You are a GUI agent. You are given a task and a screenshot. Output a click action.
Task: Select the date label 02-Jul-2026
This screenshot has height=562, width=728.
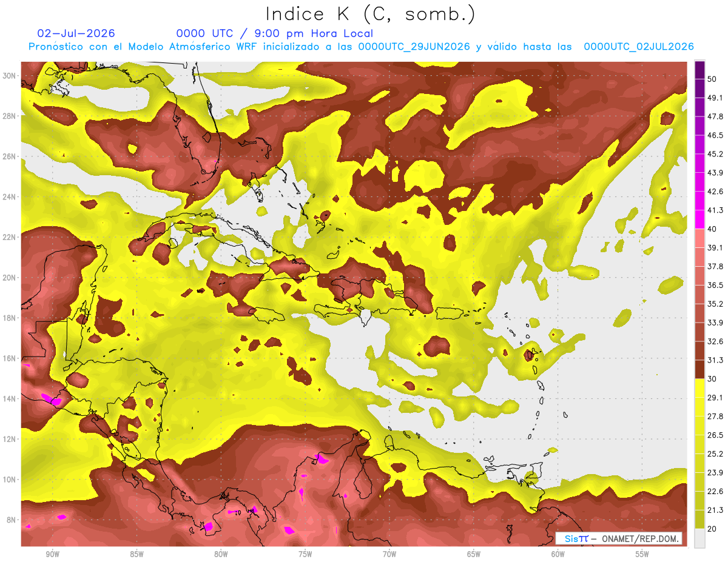(x=76, y=33)
